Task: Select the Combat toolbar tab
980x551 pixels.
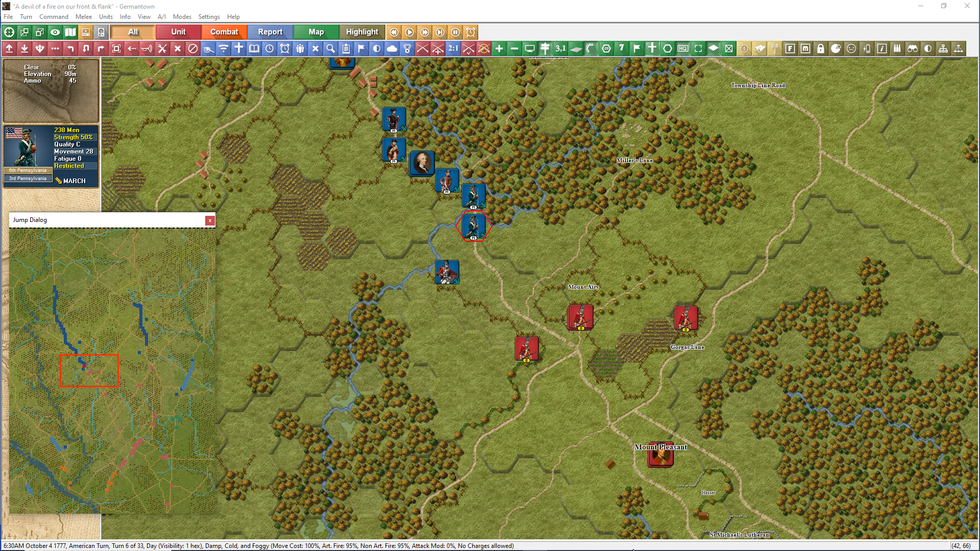Action: (224, 32)
